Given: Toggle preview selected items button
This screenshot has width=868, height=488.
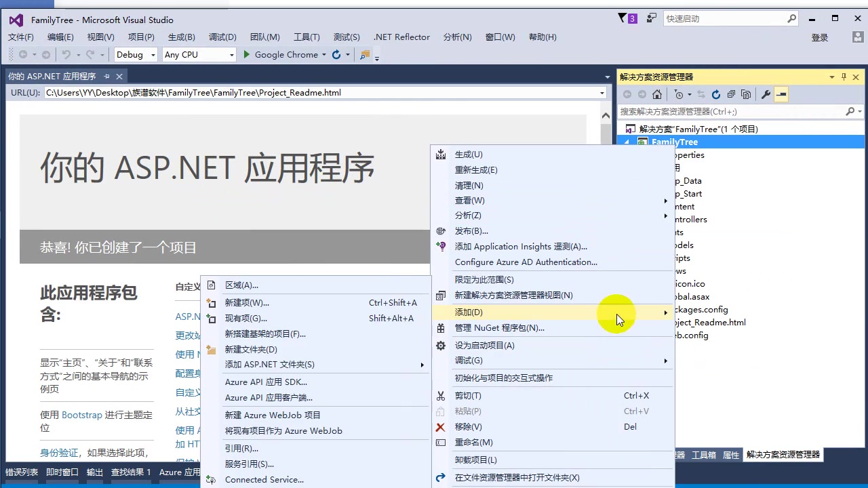Looking at the screenshot, I should [781, 94].
